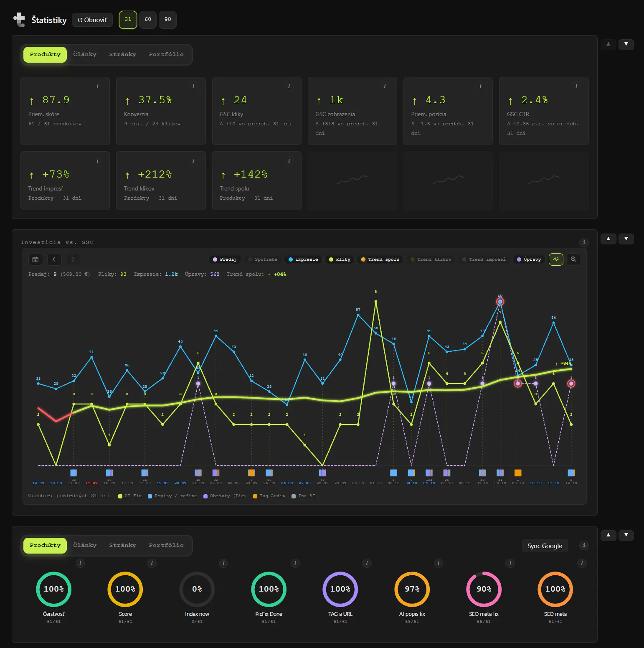Open the GSC kliky info icon

point(289,86)
